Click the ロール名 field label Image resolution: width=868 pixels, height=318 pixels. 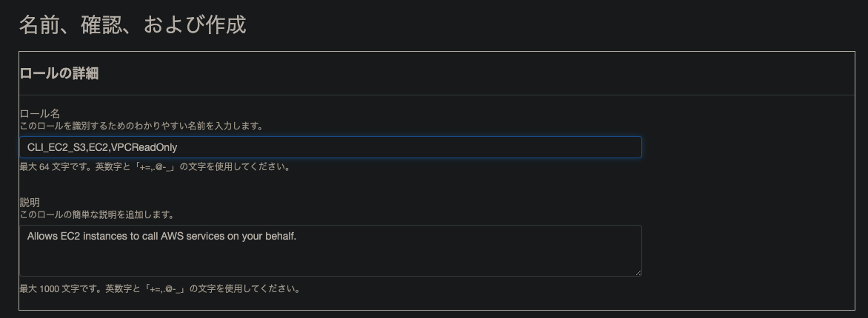pyautogui.click(x=40, y=113)
